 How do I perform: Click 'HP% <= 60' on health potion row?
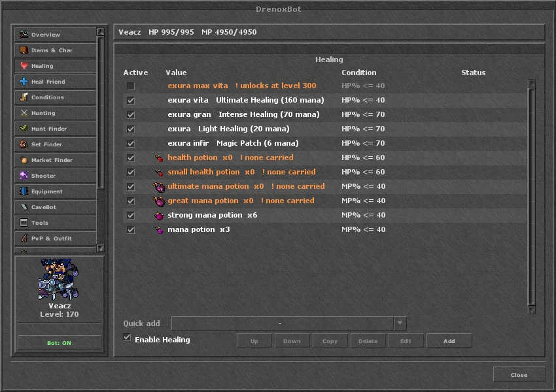click(x=363, y=157)
